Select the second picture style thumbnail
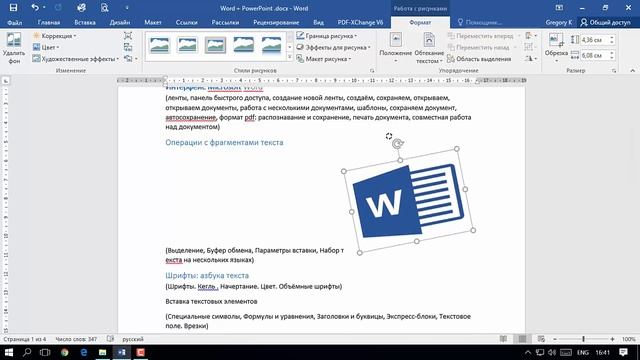 pyautogui.click(x=187, y=45)
